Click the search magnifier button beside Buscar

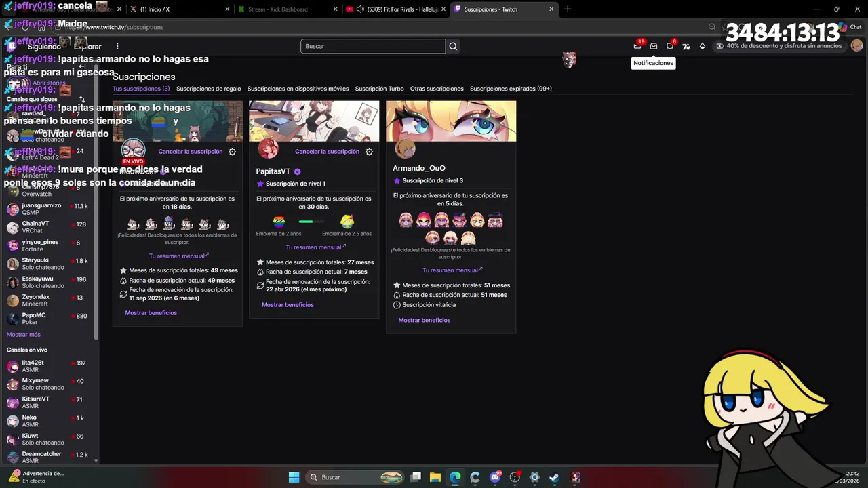(x=453, y=46)
